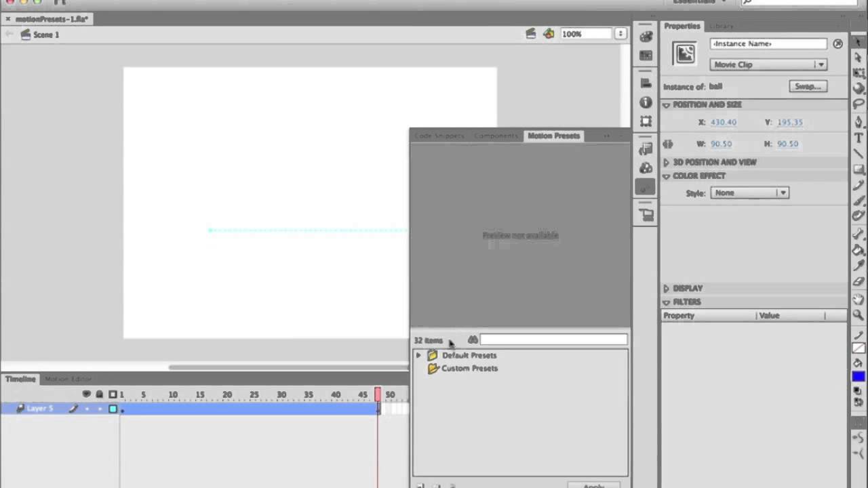This screenshot has width=868, height=488.
Task: Open the Components panel icon
Action: (646, 168)
